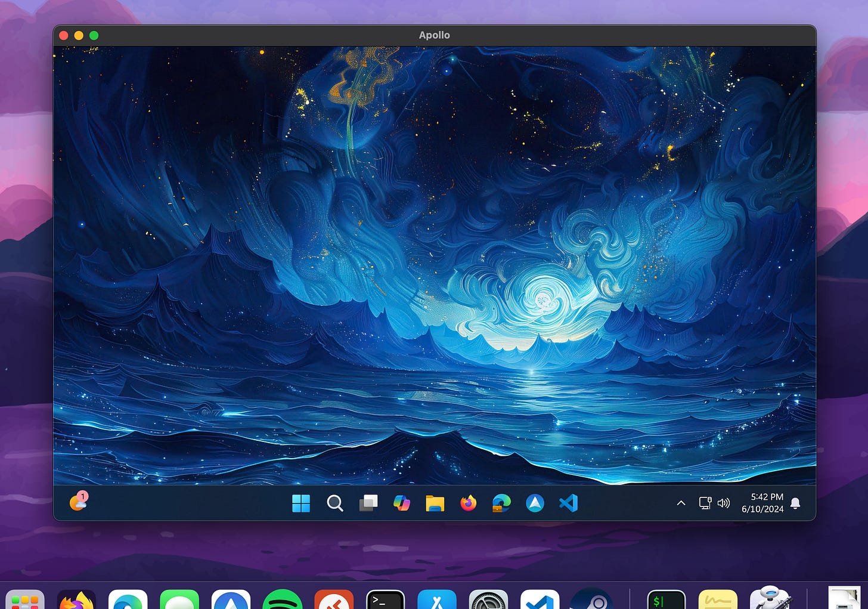Open network status in the system tray
Image resolution: width=868 pixels, height=609 pixels.
click(705, 503)
